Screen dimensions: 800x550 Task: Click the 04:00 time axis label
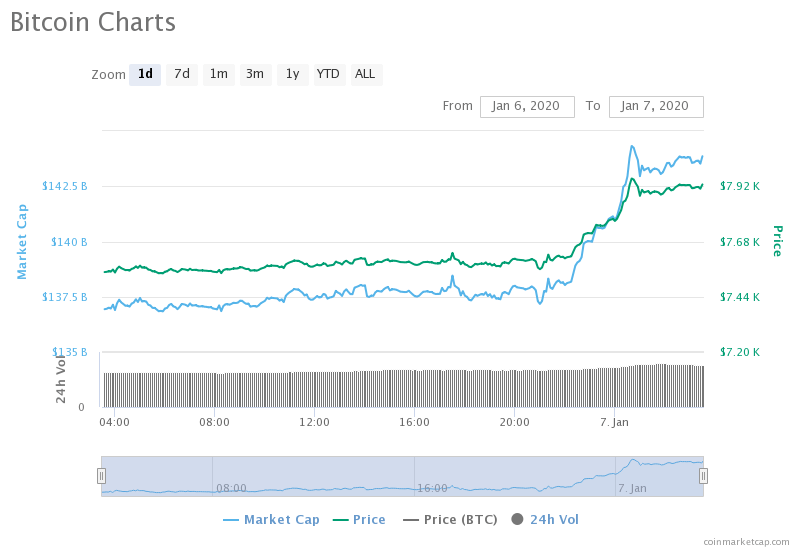point(114,422)
